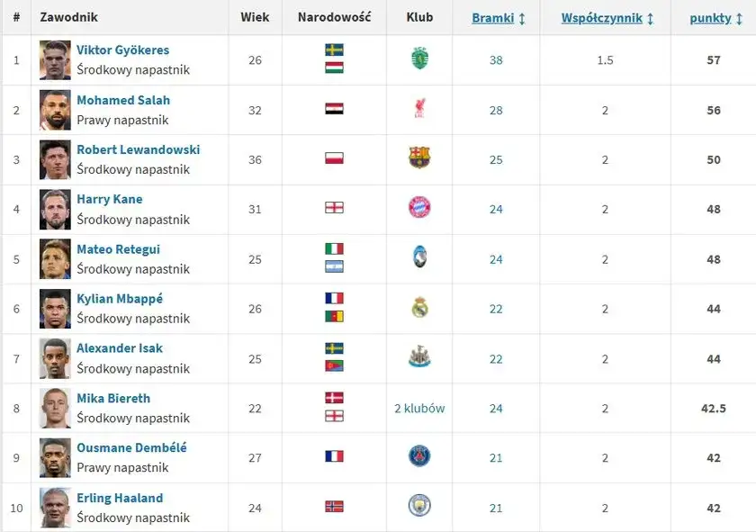Click the Sporting CP club crest
This screenshot has height=532, width=756.
coord(419,59)
